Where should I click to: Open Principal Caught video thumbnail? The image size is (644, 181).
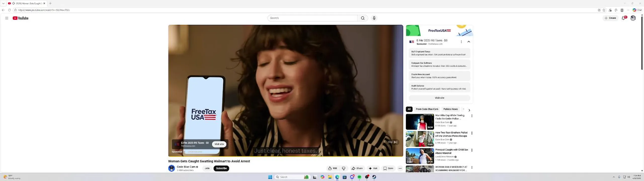tap(420, 156)
